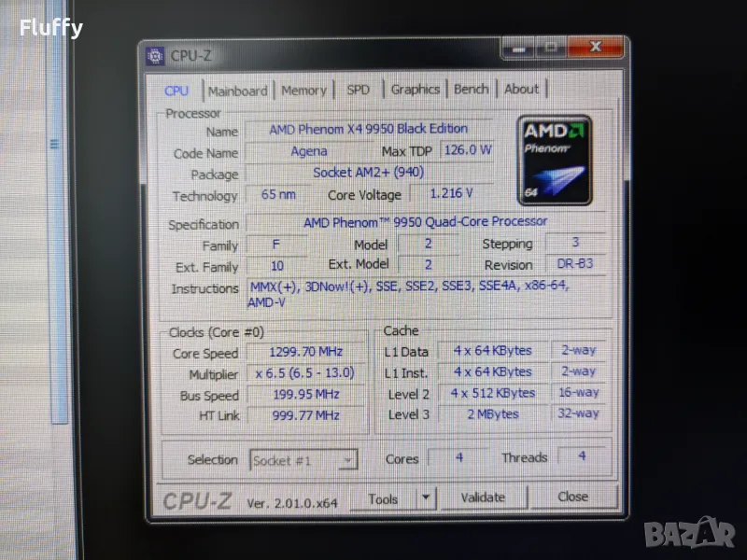
Task: Click the Multiplier value x 6.5
Action: (x=306, y=372)
